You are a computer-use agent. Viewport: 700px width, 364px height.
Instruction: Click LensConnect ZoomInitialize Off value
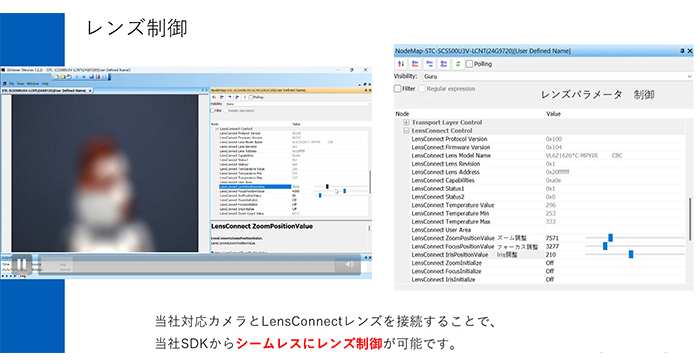pos(550,263)
